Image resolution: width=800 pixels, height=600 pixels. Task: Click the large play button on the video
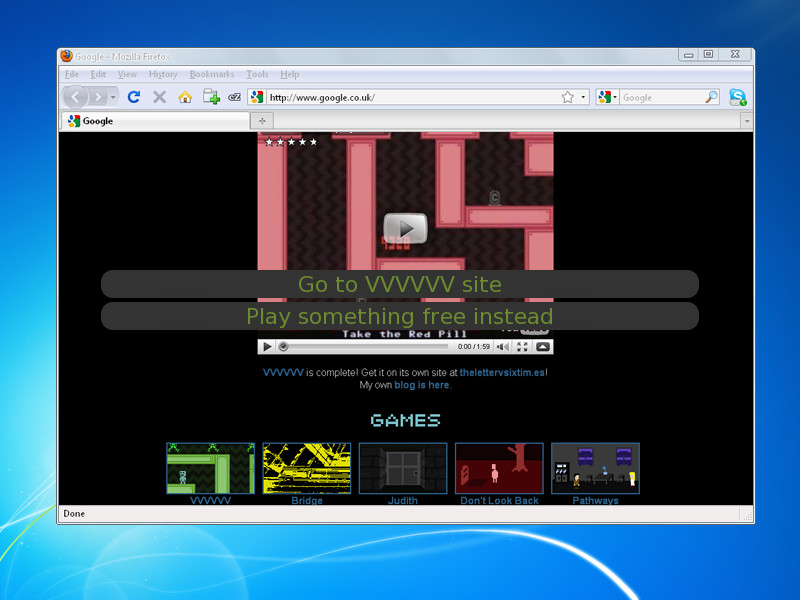405,228
